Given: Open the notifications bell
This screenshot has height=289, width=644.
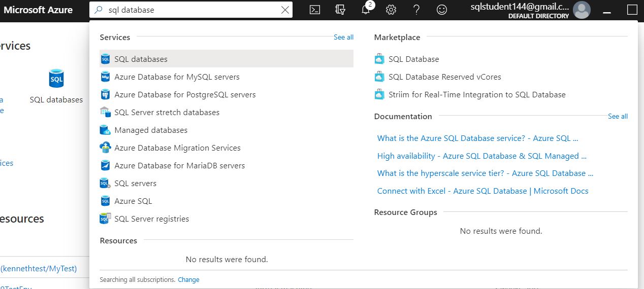Looking at the screenshot, I should click(366, 10).
